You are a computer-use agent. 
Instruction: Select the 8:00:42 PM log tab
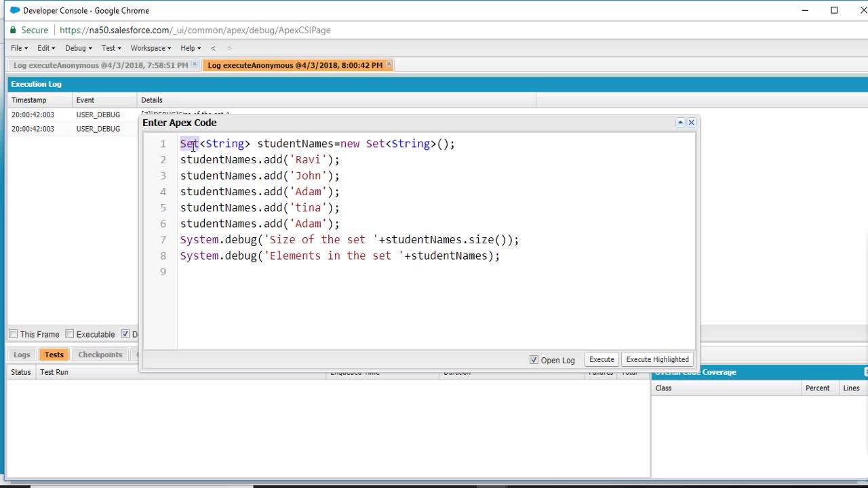pyautogui.click(x=295, y=65)
